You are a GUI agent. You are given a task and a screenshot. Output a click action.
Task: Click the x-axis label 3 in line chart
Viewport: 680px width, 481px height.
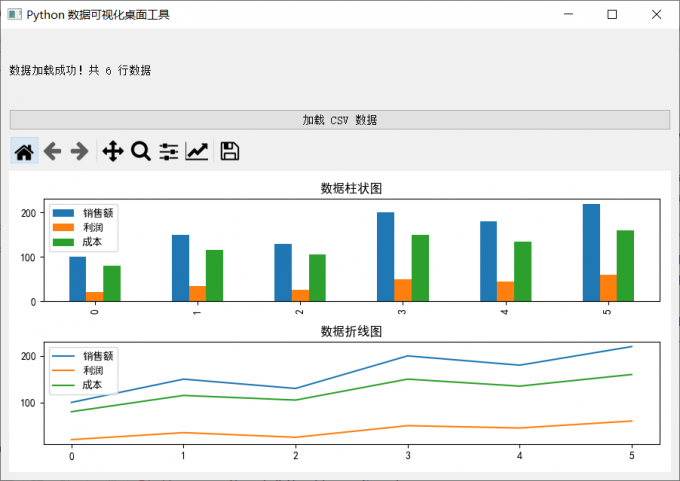pos(408,455)
